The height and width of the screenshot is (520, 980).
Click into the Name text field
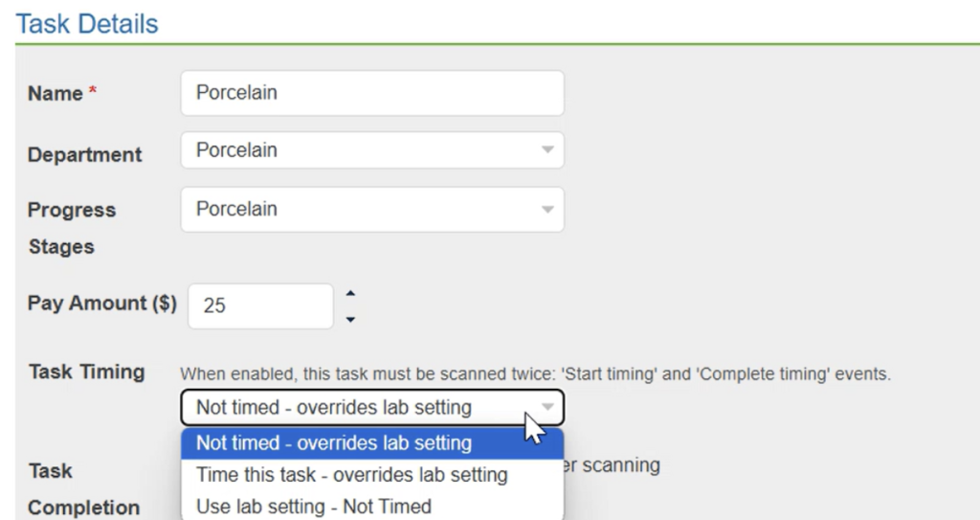[371, 93]
